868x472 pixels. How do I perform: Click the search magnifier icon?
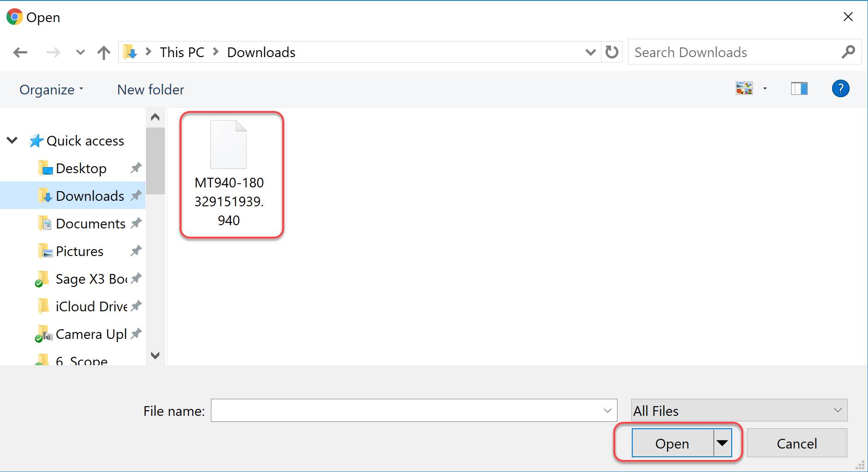click(x=848, y=52)
